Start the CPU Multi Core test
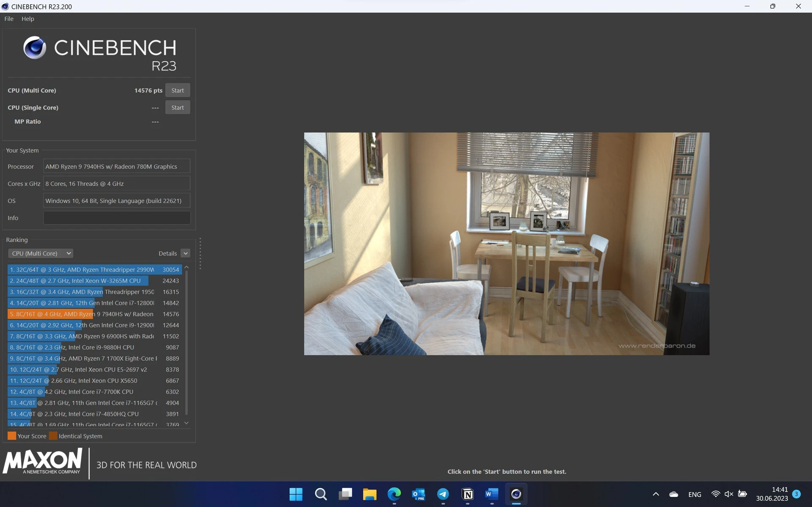812x507 pixels. [178, 90]
